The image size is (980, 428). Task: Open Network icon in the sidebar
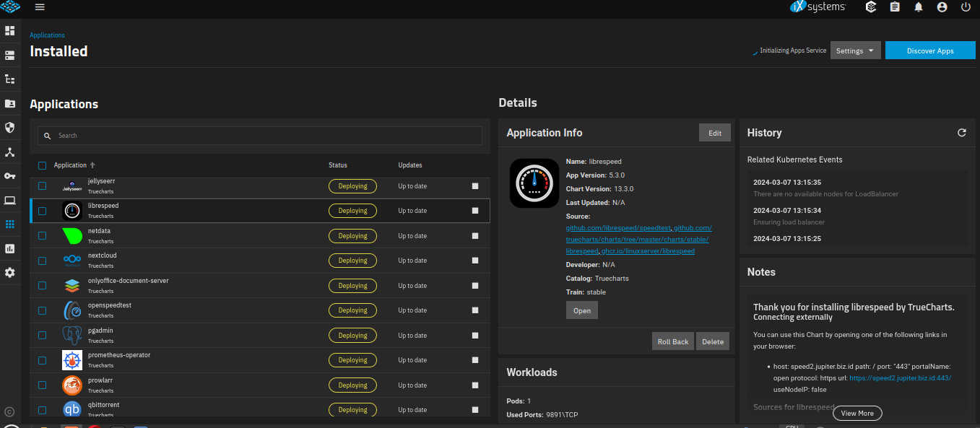(9, 152)
